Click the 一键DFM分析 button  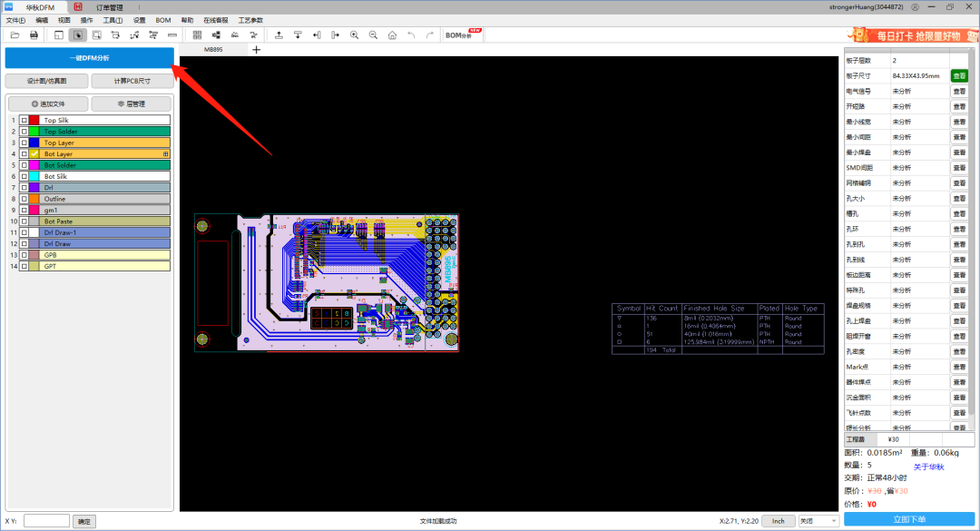89,57
